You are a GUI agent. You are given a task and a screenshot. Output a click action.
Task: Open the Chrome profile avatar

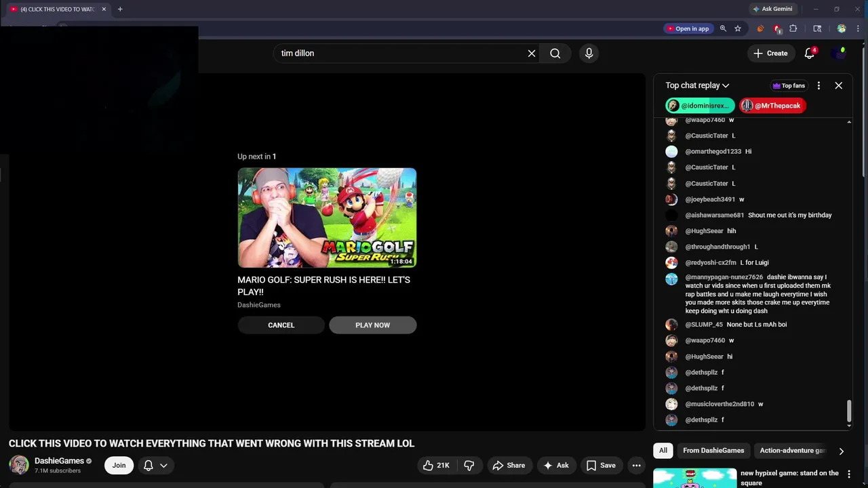(x=842, y=28)
